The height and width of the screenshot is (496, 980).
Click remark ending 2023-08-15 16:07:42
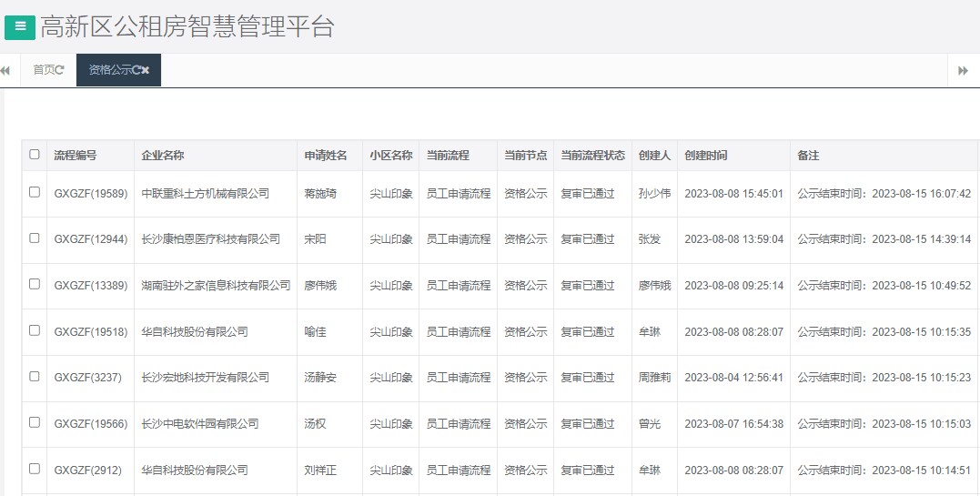coord(884,194)
